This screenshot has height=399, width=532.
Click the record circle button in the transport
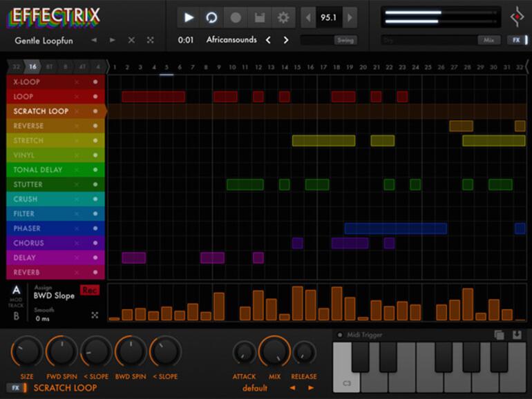pos(236,17)
